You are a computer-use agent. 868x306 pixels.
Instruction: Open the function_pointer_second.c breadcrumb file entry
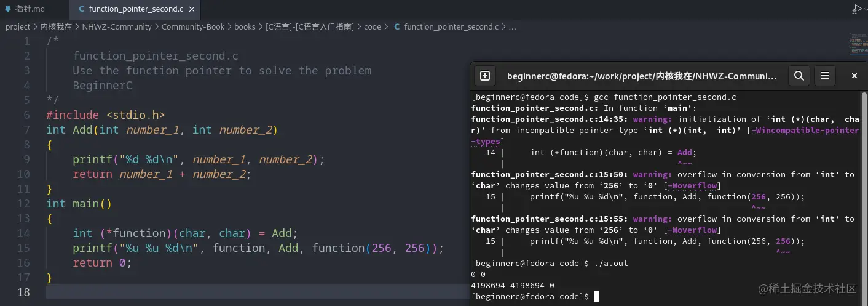pos(451,27)
